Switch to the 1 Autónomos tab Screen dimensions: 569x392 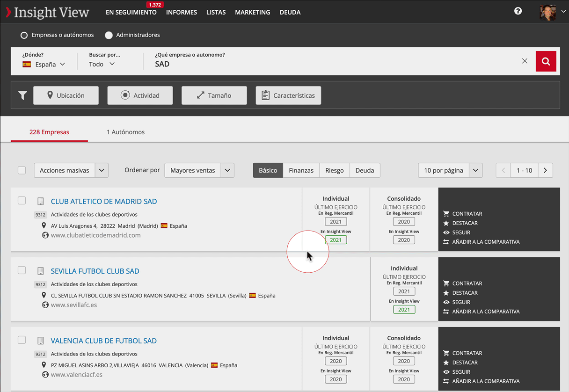click(x=125, y=132)
